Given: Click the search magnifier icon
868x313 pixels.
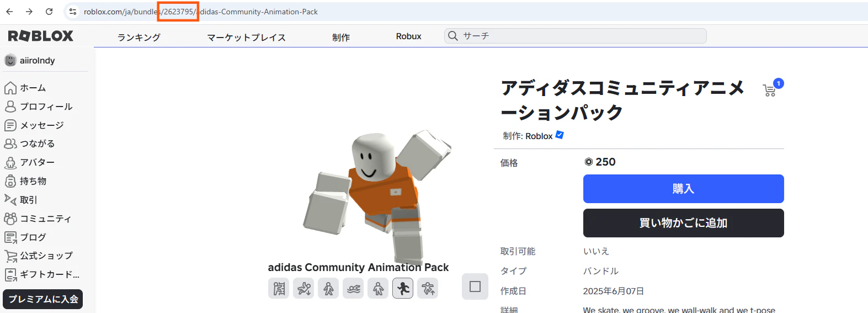Looking at the screenshot, I should click(453, 36).
